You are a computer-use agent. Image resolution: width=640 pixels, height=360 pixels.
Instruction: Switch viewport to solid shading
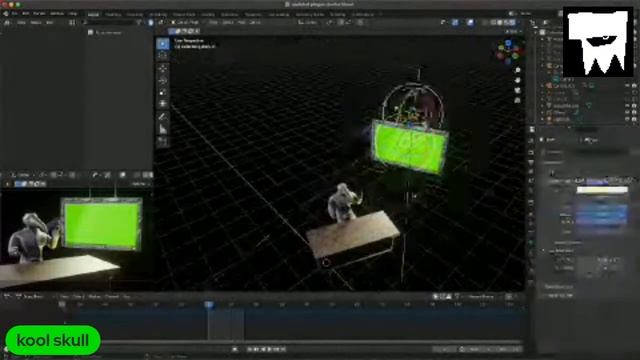click(500, 22)
